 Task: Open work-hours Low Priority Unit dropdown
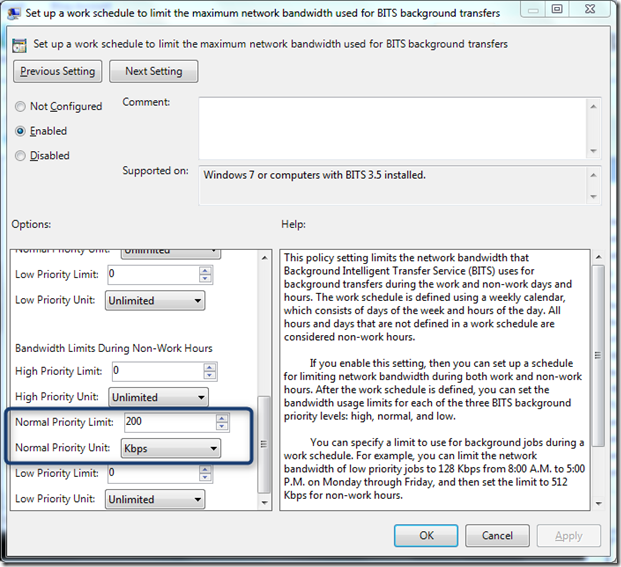155,301
